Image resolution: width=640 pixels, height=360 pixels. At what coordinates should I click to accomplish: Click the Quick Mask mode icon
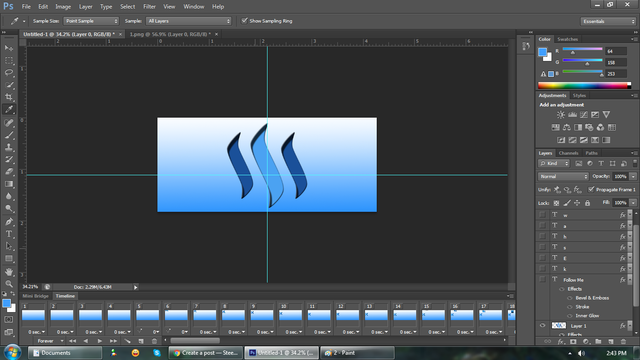click(x=9, y=320)
